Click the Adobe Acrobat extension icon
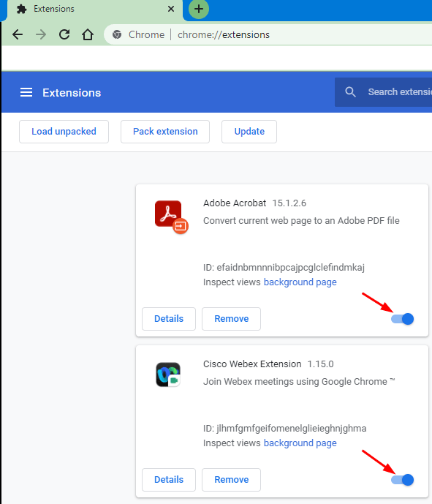 (171, 217)
